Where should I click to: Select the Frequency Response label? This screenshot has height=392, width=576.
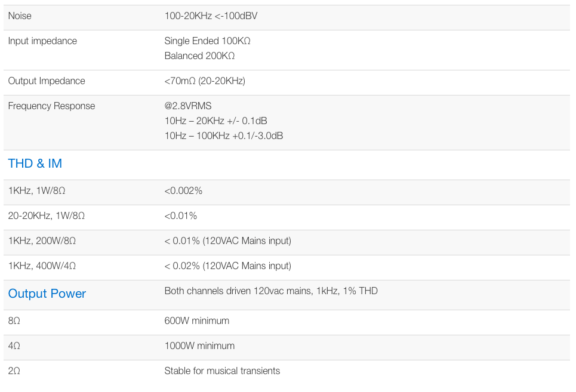pyautogui.click(x=51, y=106)
